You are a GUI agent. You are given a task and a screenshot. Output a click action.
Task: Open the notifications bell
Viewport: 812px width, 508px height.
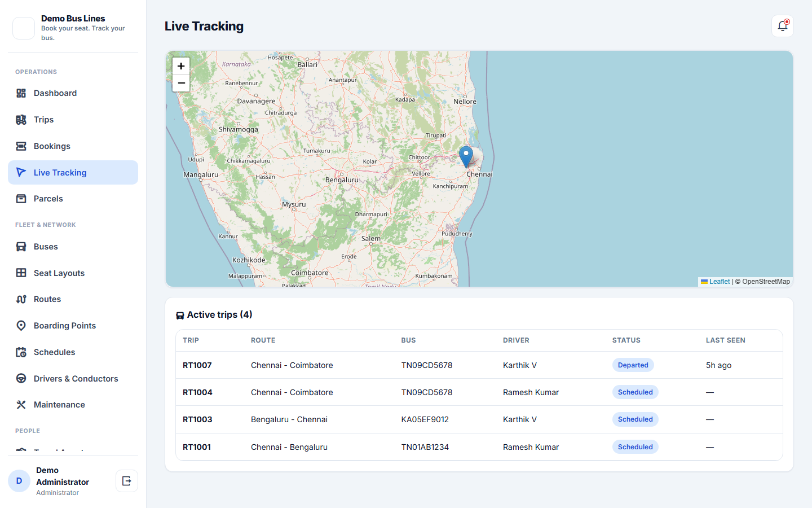[x=783, y=26]
